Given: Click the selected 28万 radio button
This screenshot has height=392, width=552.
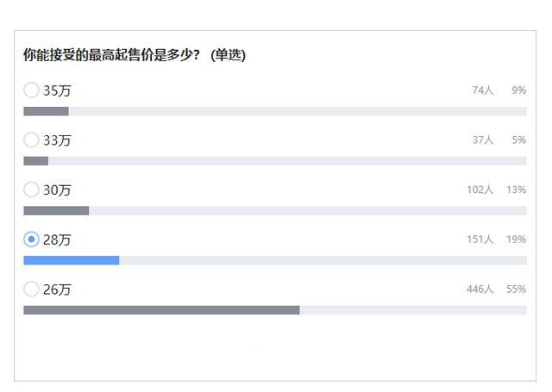Looking at the screenshot, I should pos(31,240).
